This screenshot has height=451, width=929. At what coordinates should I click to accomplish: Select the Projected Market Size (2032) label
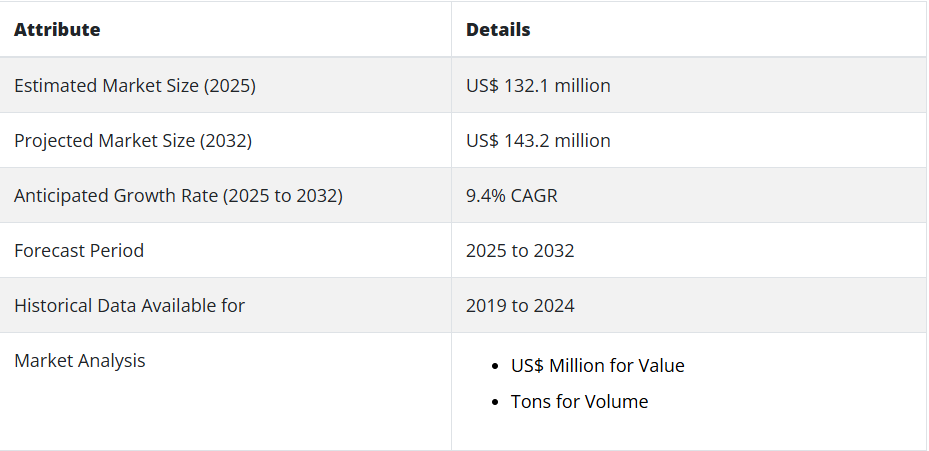coord(133,141)
